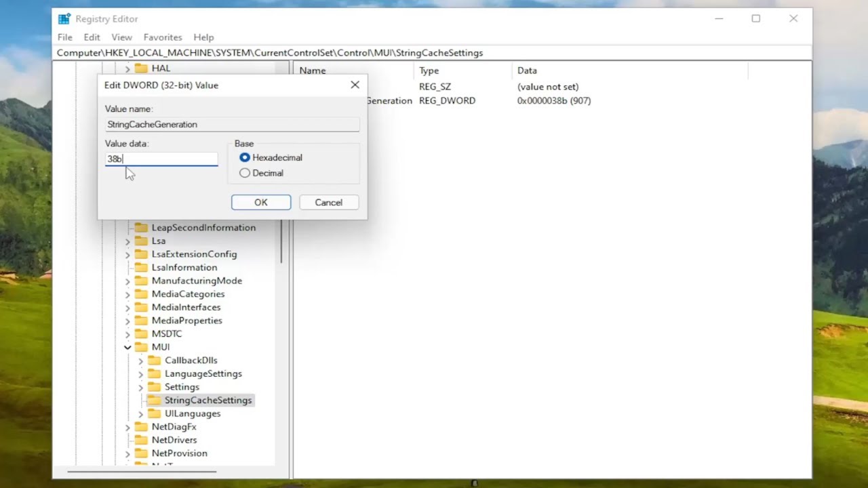The width and height of the screenshot is (868, 488).
Task: Expand the LsaExtensionConfig key
Action: 127,254
